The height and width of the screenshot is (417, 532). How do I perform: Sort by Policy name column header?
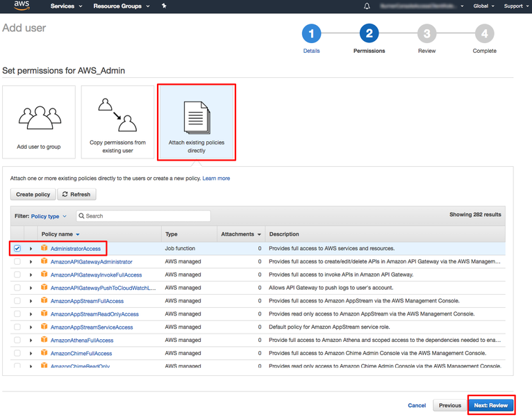pyautogui.click(x=60, y=234)
